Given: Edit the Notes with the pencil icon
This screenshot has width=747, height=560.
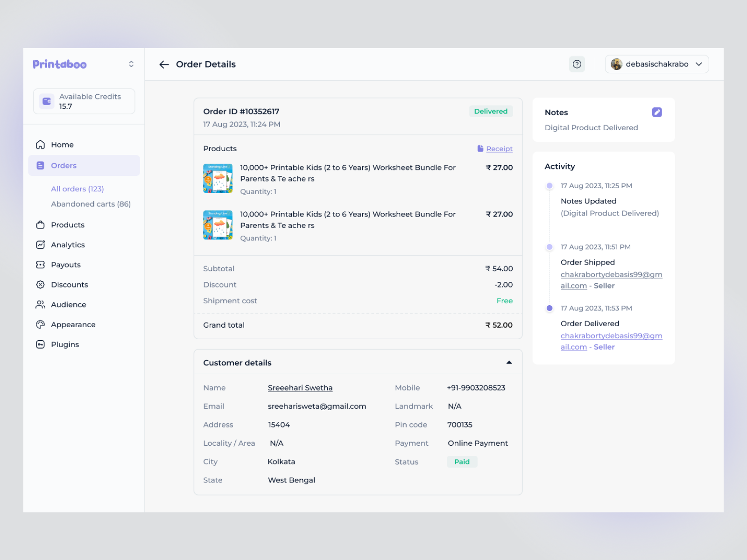Looking at the screenshot, I should coord(657,112).
